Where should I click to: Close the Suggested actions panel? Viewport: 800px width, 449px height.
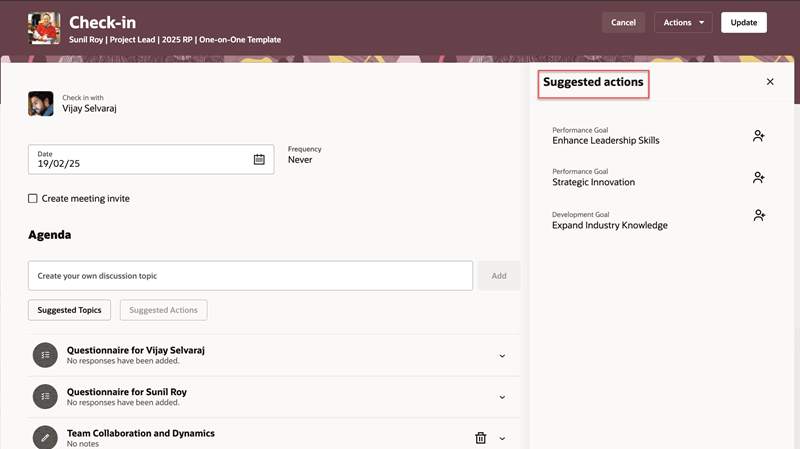770,82
